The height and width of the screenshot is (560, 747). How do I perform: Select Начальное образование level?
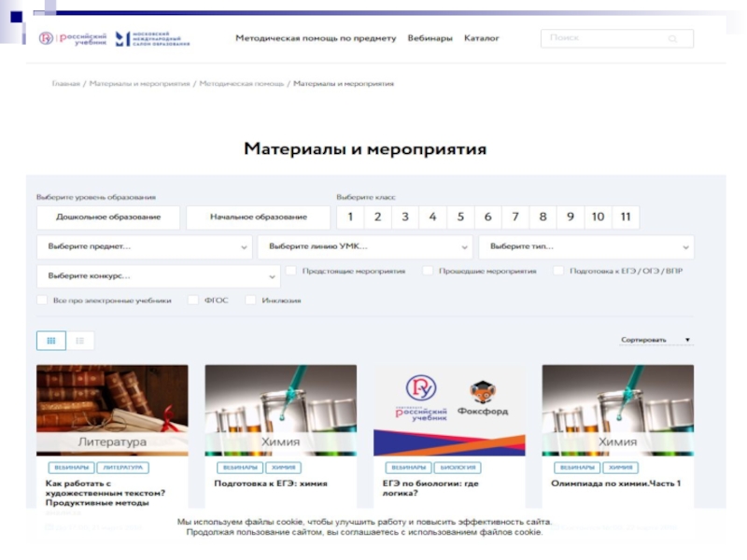259,217
